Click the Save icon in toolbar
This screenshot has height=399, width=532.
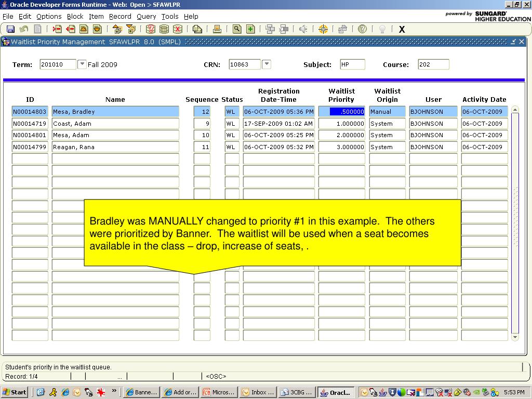(x=10, y=29)
